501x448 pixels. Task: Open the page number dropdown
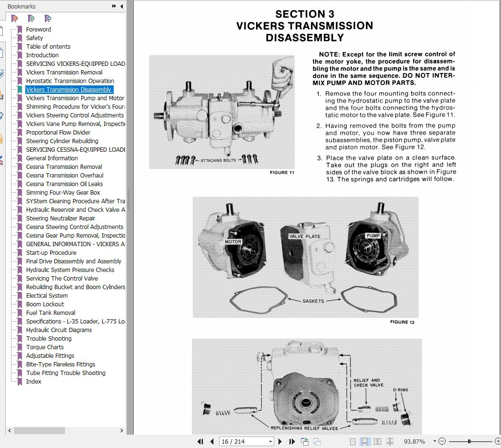tap(271, 442)
